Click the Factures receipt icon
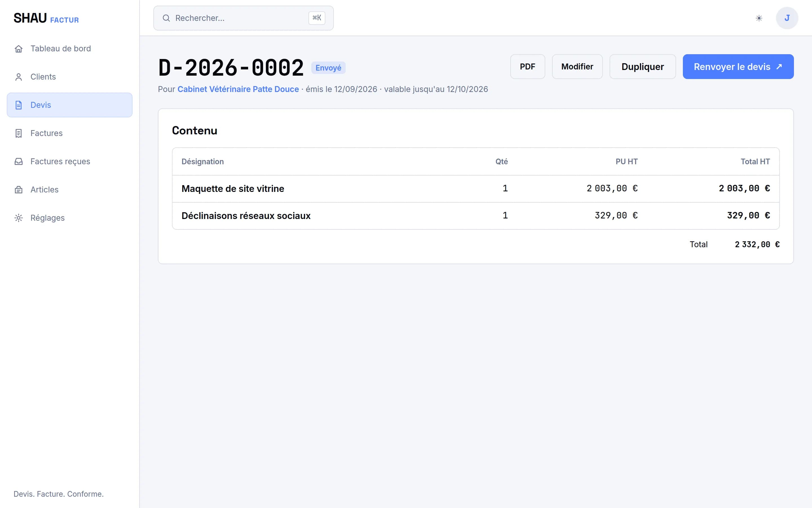 click(x=18, y=133)
